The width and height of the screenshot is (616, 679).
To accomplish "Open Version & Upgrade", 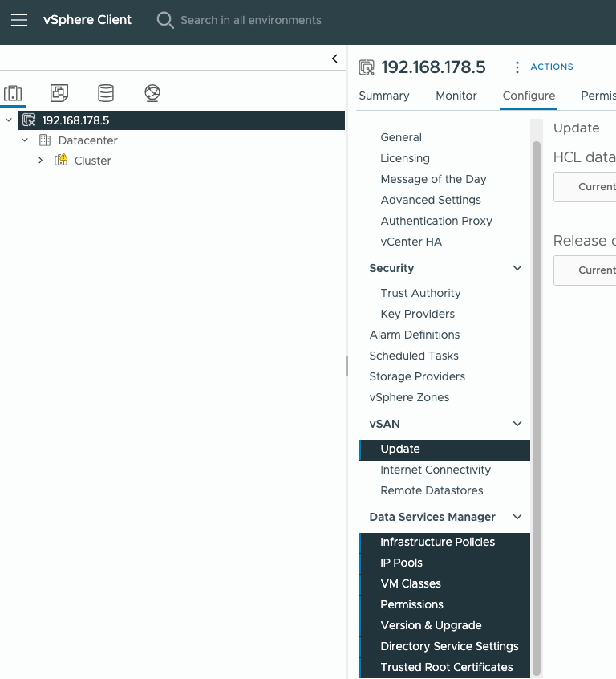I will (x=444, y=626).
